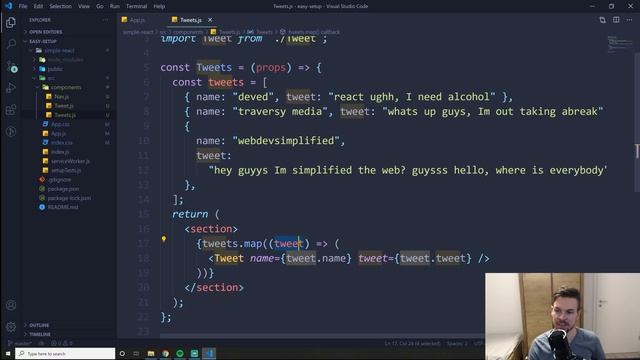Open Nav.js in components folder
640x360 pixels.
[x=61, y=97]
